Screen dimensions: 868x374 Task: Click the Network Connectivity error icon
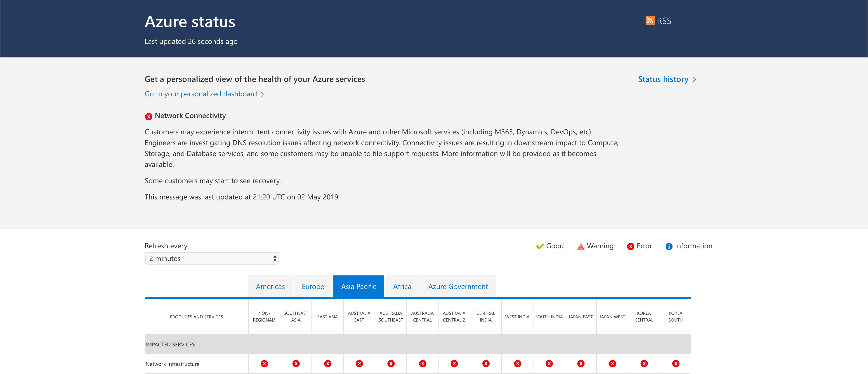(149, 117)
